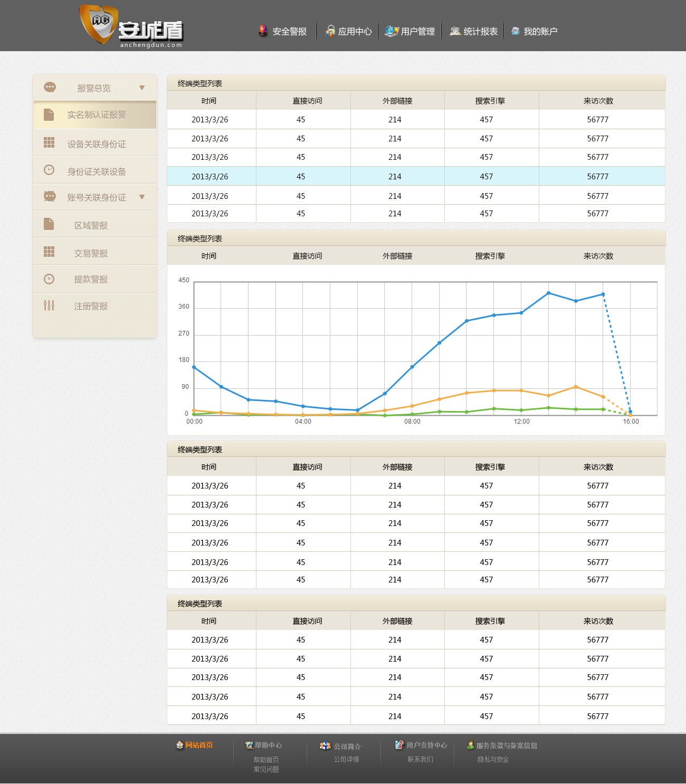Click the document icon beside 实名制认证报警

point(49,114)
